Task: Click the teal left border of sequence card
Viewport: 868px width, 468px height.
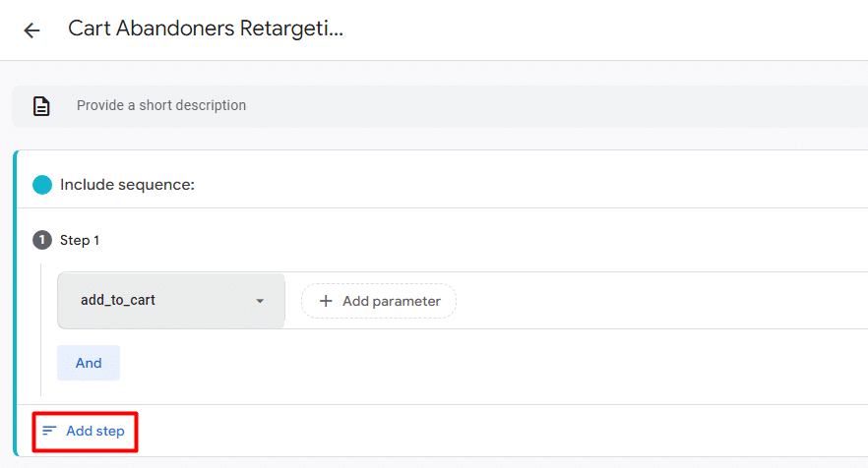Action: [x=15, y=295]
